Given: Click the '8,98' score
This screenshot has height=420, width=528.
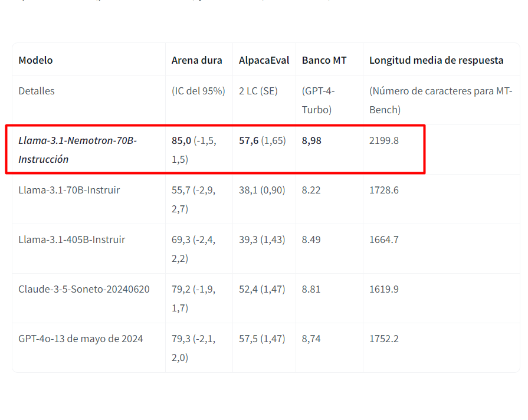Looking at the screenshot, I should coord(311,140).
